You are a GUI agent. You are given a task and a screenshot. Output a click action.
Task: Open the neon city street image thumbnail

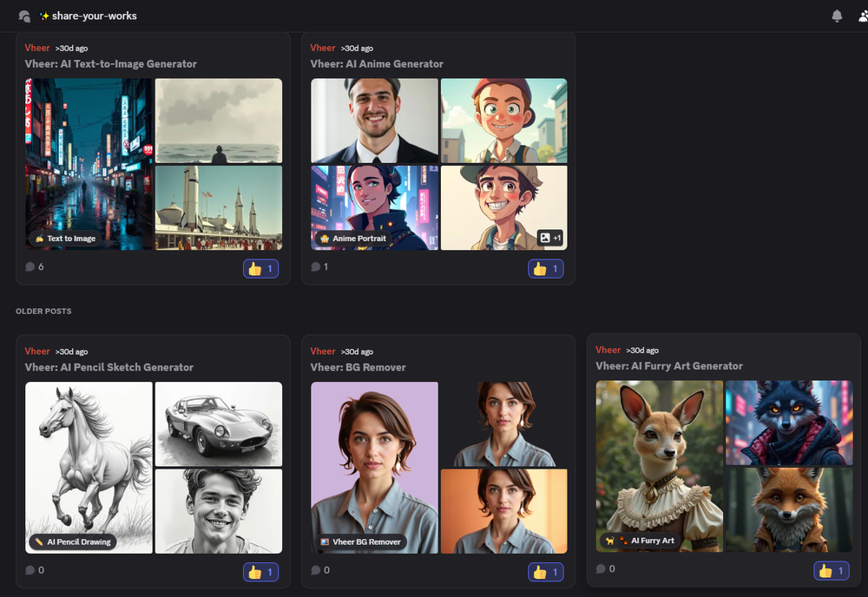(89, 163)
